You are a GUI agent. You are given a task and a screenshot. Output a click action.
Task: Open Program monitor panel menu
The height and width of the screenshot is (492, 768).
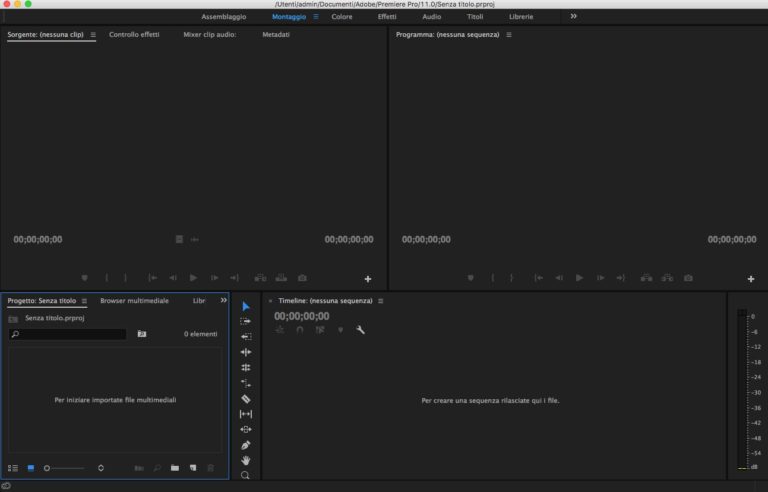[x=509, y=34]
